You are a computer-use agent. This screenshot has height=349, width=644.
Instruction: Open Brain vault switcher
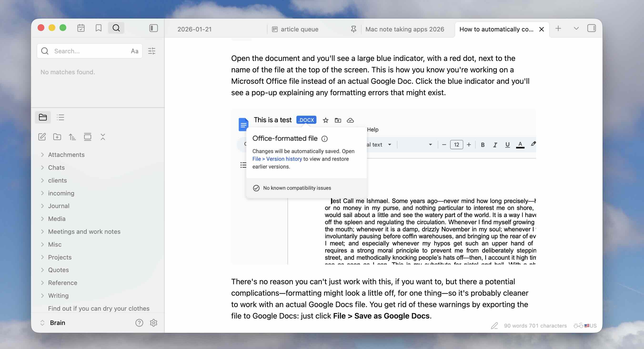tap(57, 323)
